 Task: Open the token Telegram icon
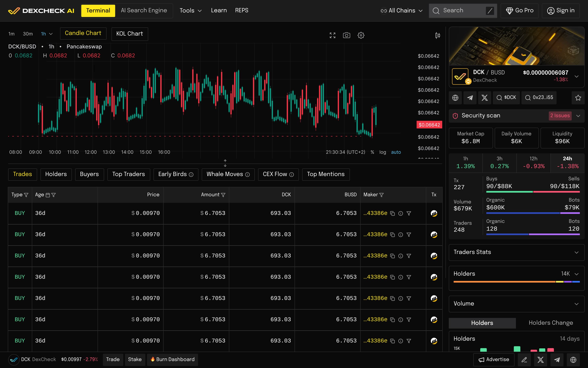click(470, 98)
